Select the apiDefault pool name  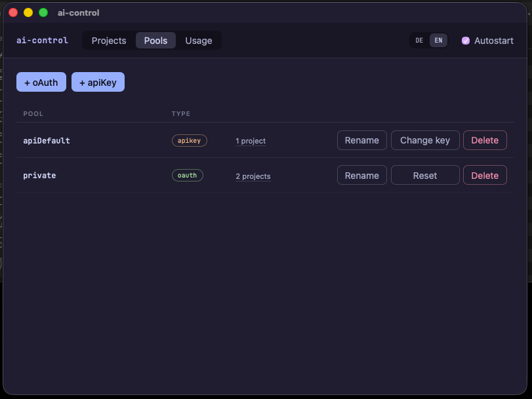tap(47, 141)
